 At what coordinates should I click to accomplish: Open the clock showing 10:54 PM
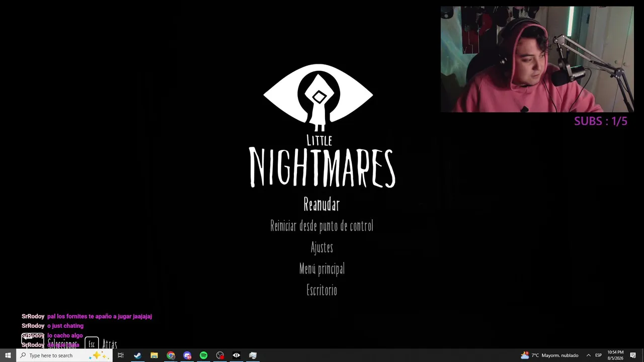click(x=615, y=355)
